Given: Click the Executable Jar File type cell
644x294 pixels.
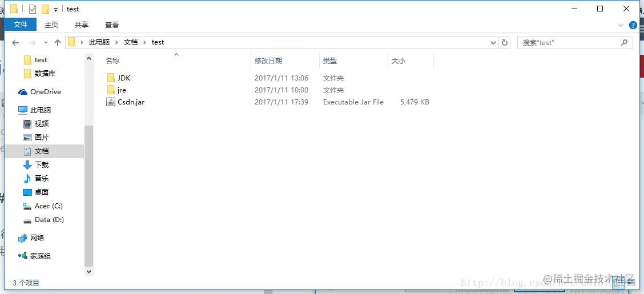Looking at the screenshot, I should [x=353, y=102].
